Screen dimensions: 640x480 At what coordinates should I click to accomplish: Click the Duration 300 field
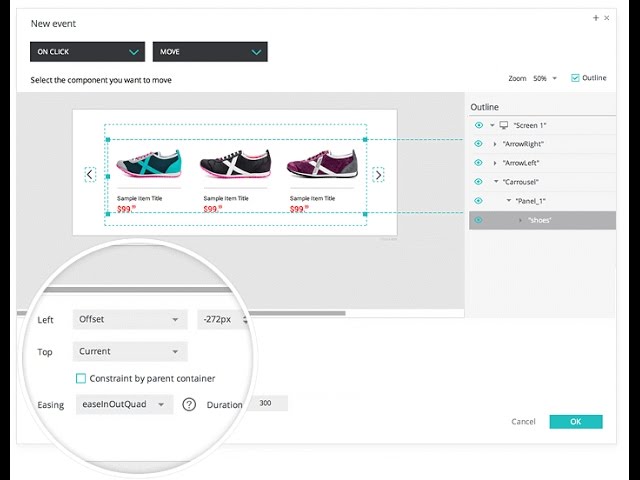click(267, 403)
